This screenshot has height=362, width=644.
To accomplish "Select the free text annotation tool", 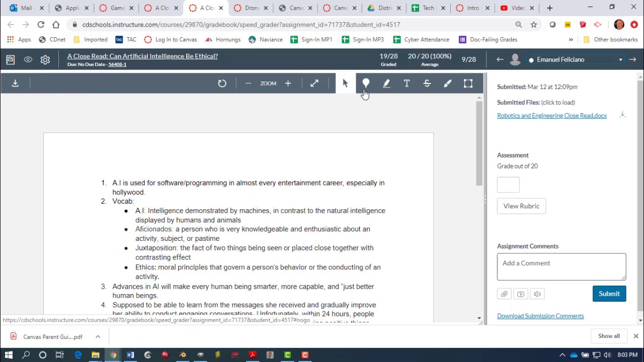I will [x=407, y=83].
